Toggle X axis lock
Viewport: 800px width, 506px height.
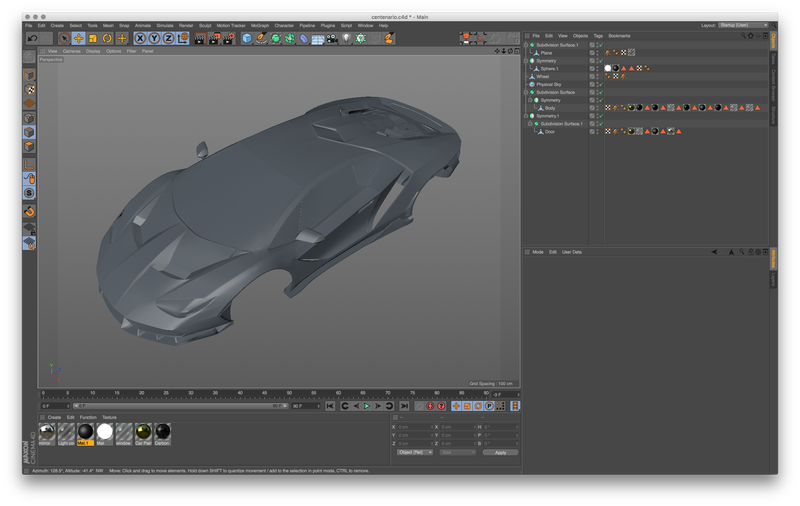[x=140, y=38]
